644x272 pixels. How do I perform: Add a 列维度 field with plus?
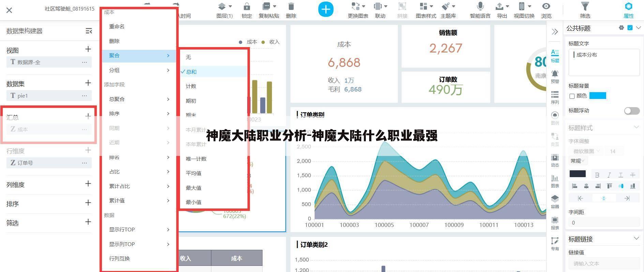pos(88,184)
